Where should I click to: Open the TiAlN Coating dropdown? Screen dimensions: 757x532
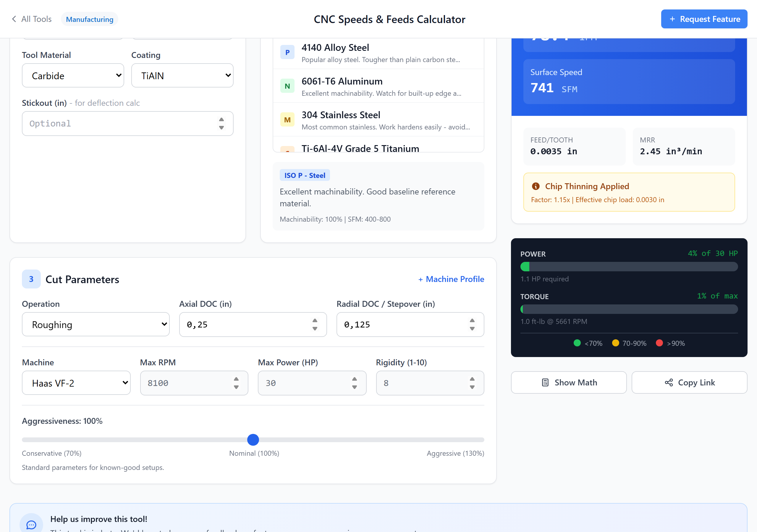click(182, 75)
